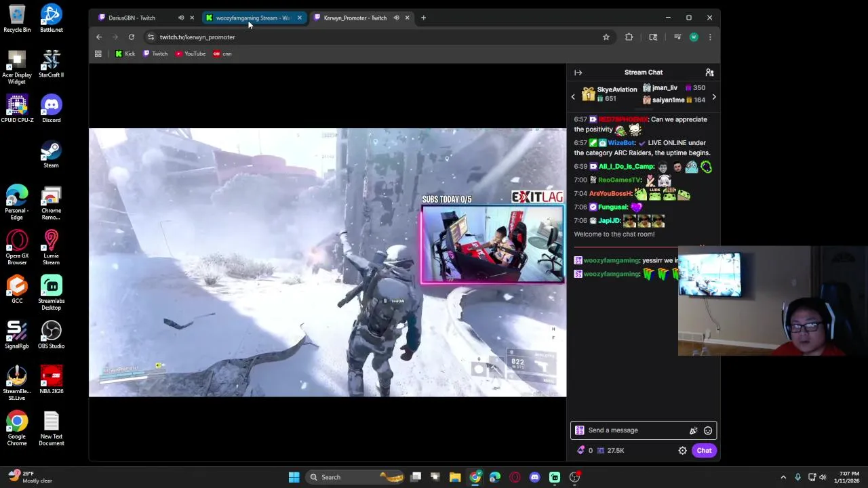Click the taskbar Search box
Image resolution: width=868 pixels, height=488 pixels.
355,477
